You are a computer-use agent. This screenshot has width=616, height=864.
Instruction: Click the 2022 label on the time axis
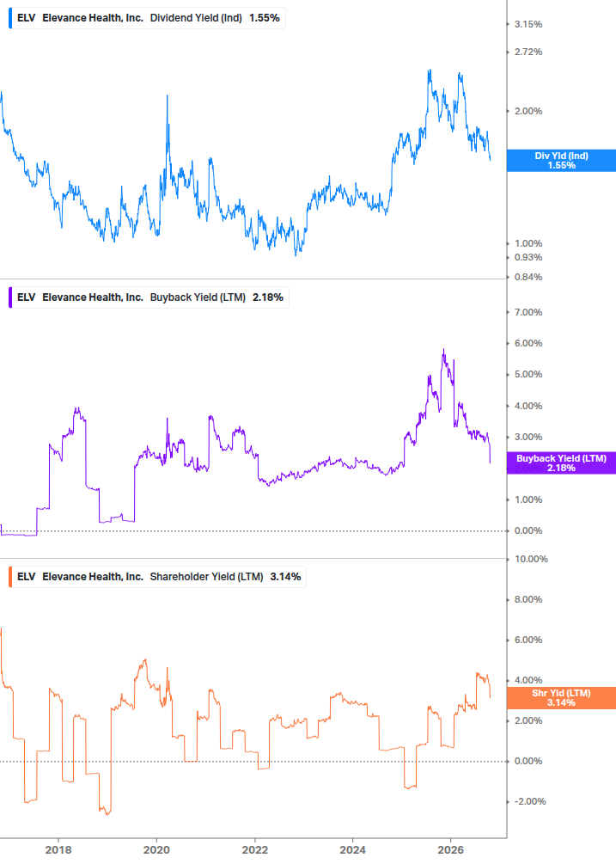click(255, 849)
